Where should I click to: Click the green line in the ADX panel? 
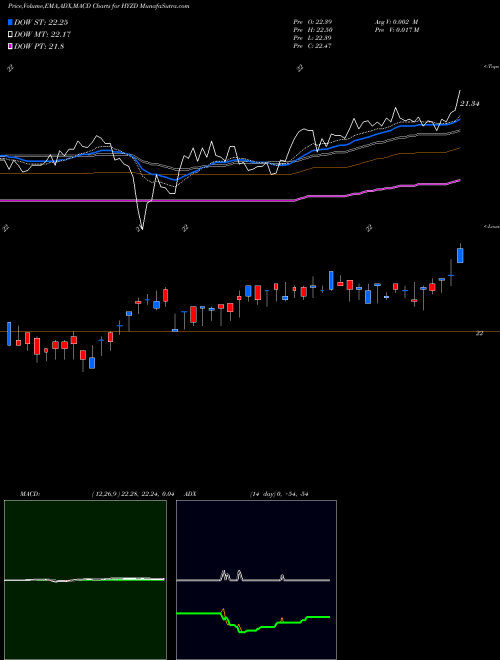[253, 622]
